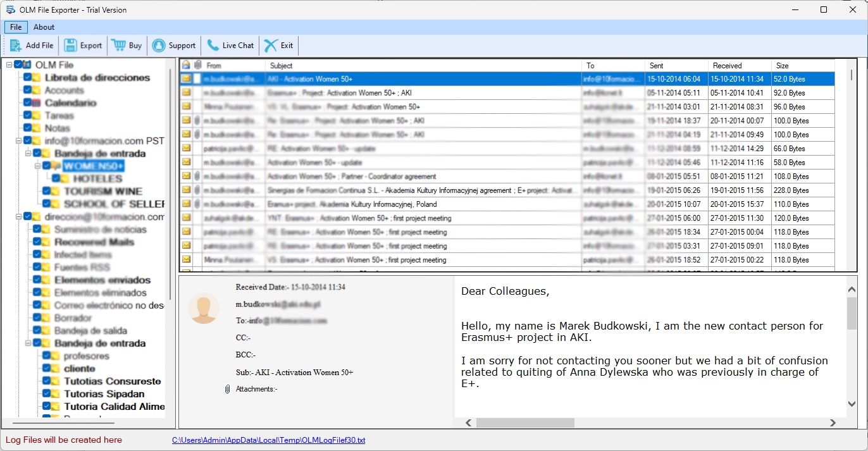Click the Add File toolbar icon
This screenshot has height=451, width=868.
14,45
